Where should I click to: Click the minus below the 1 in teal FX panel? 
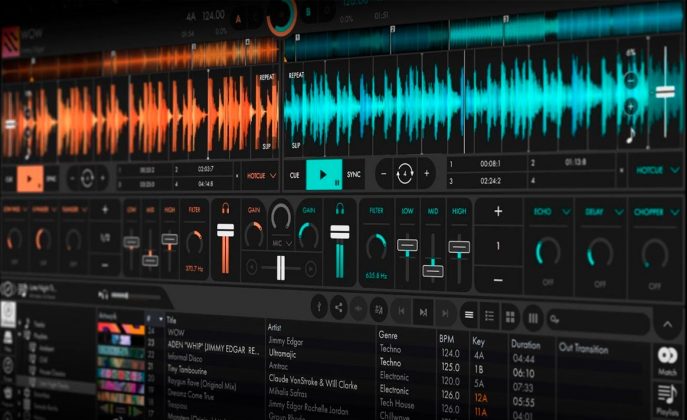[x=498, y=280]
